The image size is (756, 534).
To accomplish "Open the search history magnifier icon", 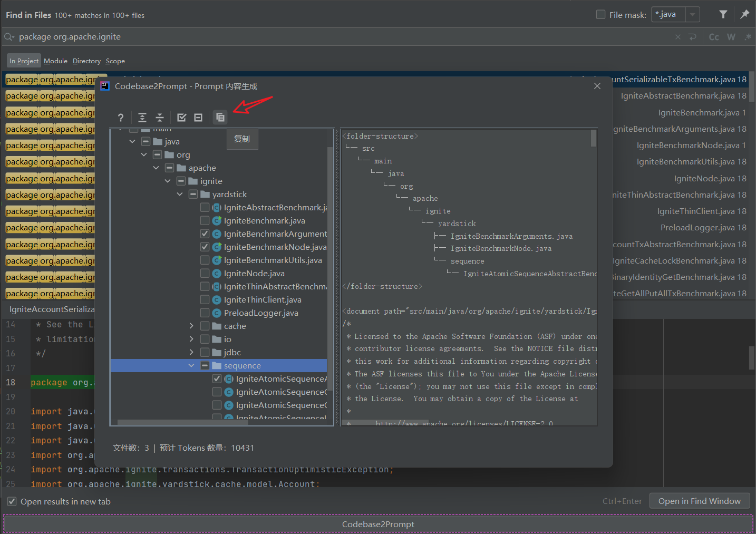I will coord(9,37).
